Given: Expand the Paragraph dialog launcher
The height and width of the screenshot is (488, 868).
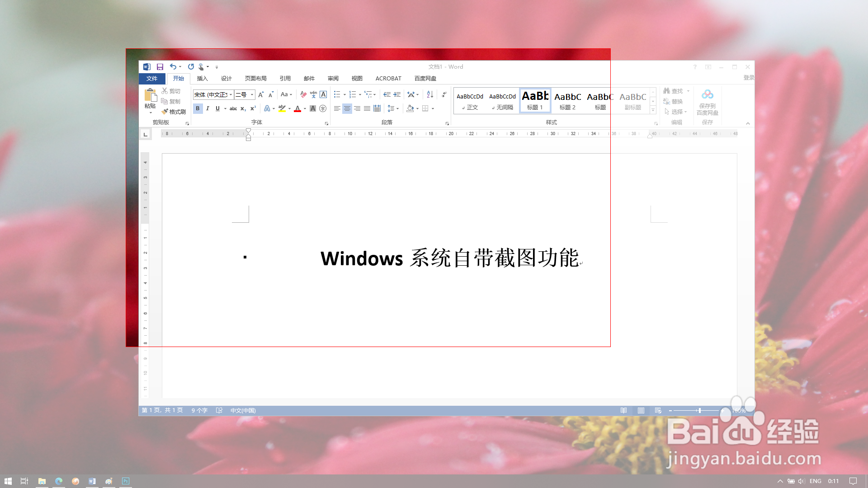Looking at the screenshot, I should tap(447, 123).
